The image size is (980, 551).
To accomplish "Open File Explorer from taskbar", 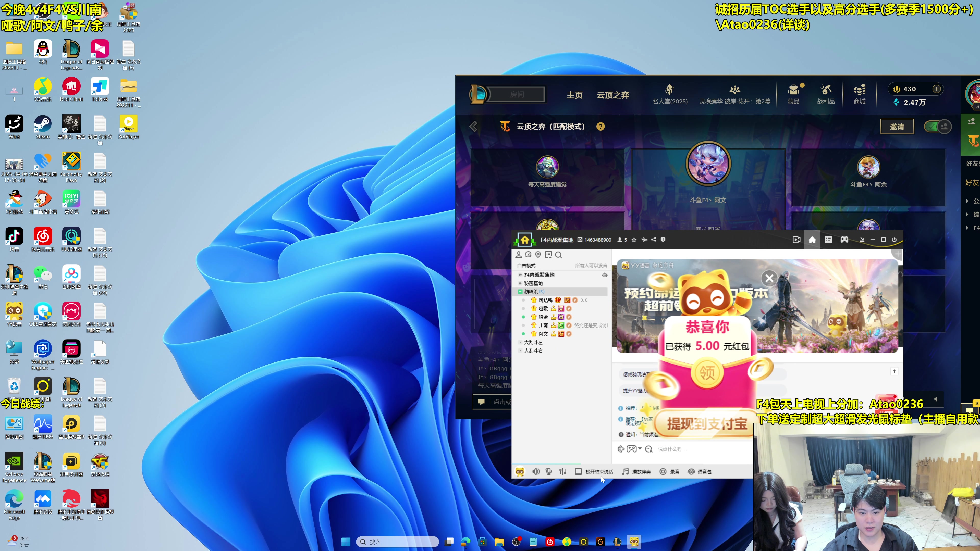I will click(499, 542).
